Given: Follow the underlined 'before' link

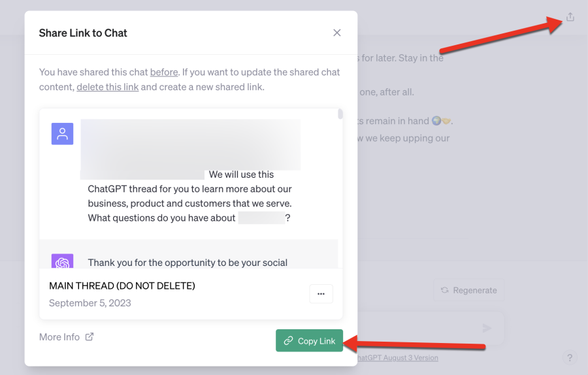Looking at the screenshot, I should pyautogui.click(x=164, y=72).
